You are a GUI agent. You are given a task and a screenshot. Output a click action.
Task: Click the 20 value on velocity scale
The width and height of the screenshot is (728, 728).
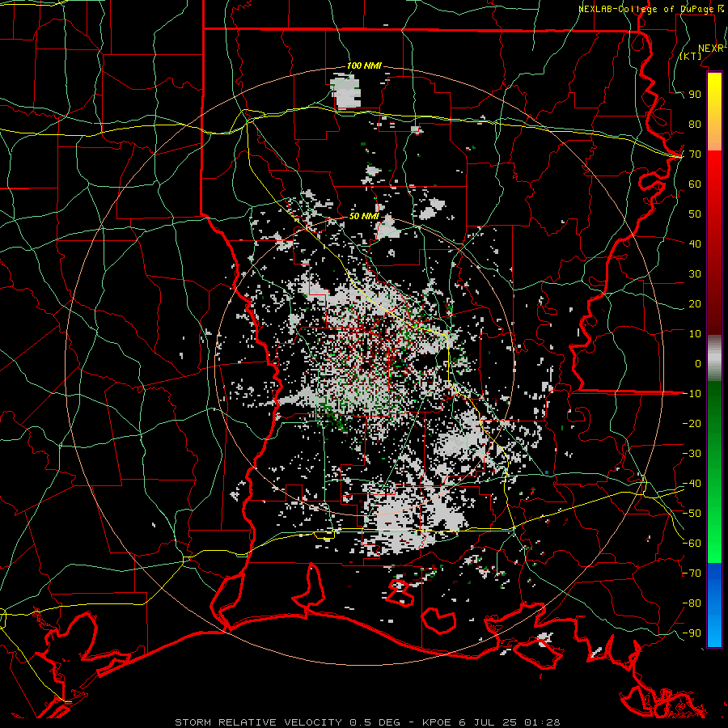click(695, 304)
